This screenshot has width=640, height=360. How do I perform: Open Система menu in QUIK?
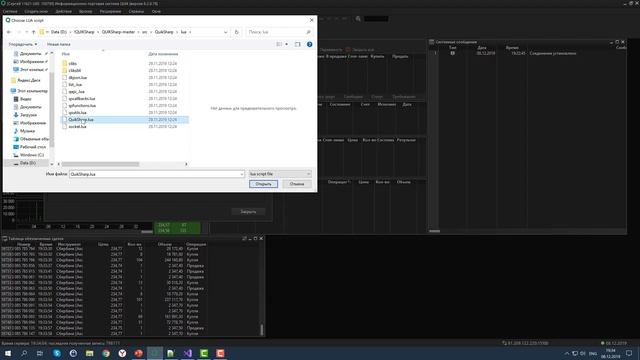10,11
